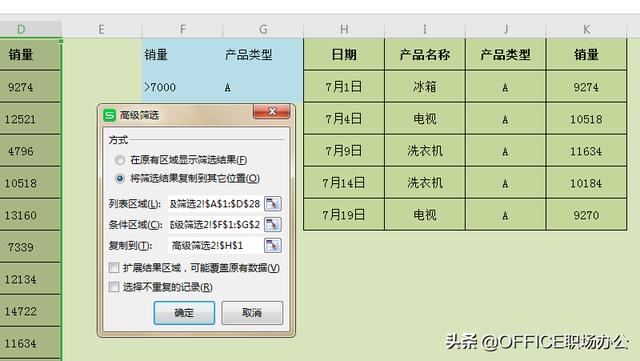Select column H header

[344, 29]
